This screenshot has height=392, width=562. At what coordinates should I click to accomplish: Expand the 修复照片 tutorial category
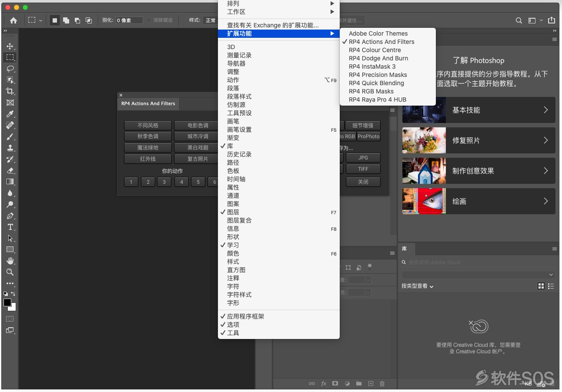click(479, 140)
